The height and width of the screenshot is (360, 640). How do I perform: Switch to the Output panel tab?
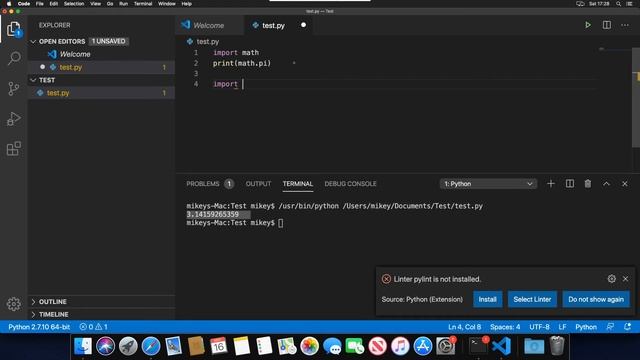point(258,184)
